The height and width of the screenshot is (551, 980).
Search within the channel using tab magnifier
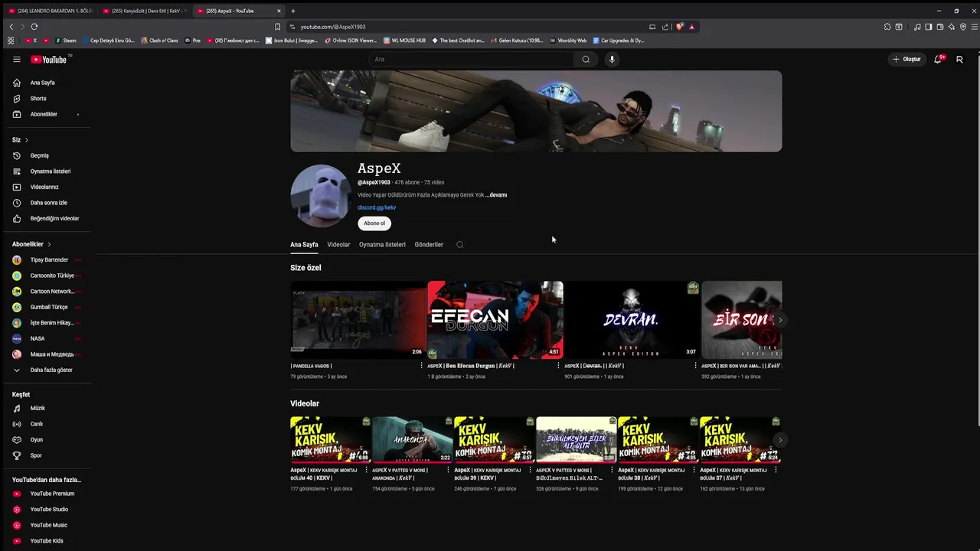point(460,245)
